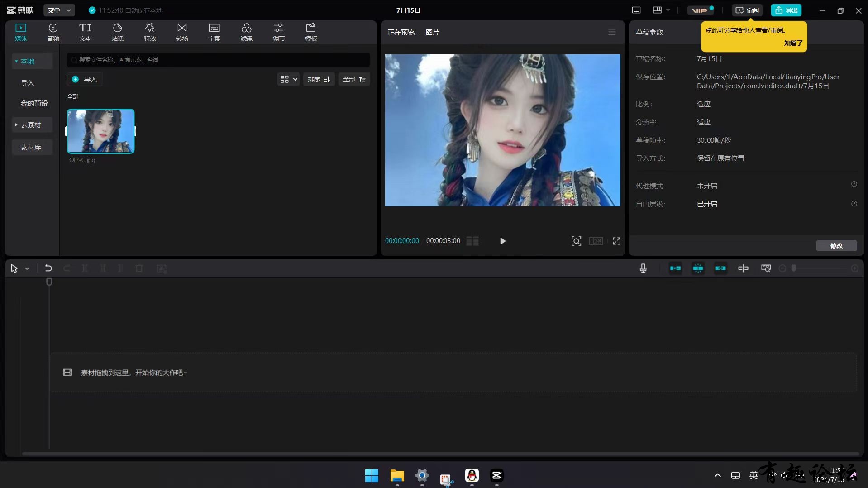Click the timeline delete trash icon
The width and height of the screenshot is (868, 488).
139,268
